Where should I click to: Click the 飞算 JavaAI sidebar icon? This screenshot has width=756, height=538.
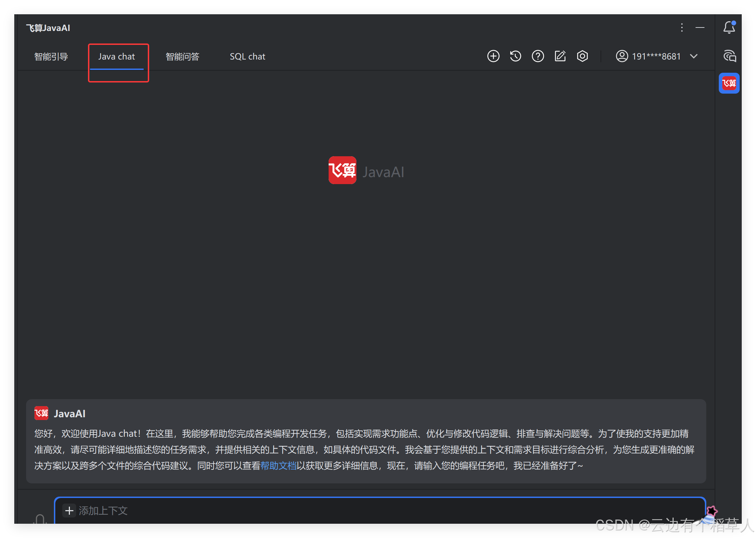coord(729,83)
